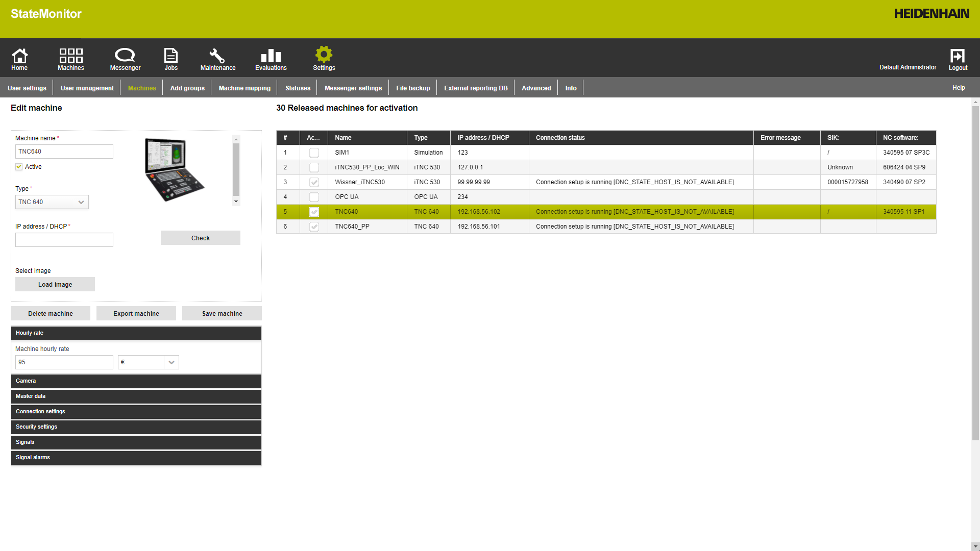Sort by the Name column header
The height and width of the screenshot is (551, 980).
(367, 138)
